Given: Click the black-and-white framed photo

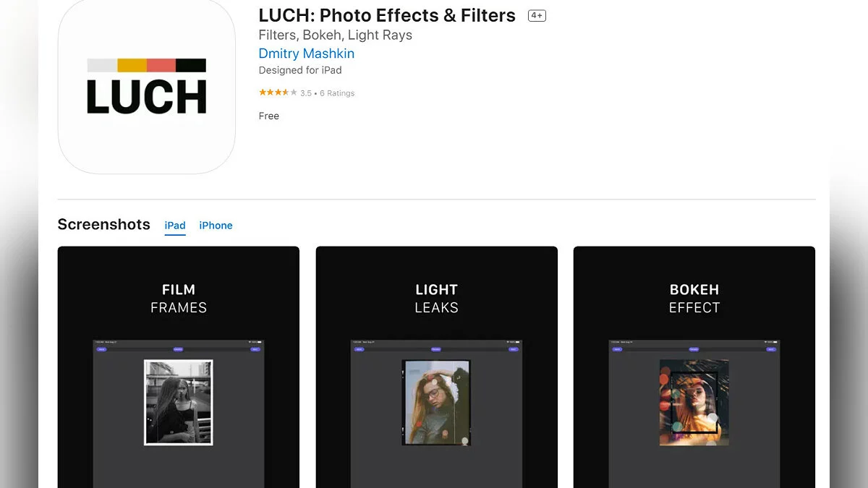Looking at the screenshot, I should [x=179, y=403].
